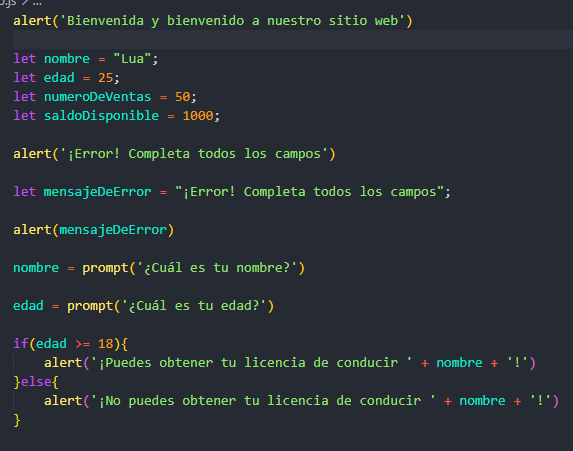Click the string value "Lua"

(x=132, y=59)
